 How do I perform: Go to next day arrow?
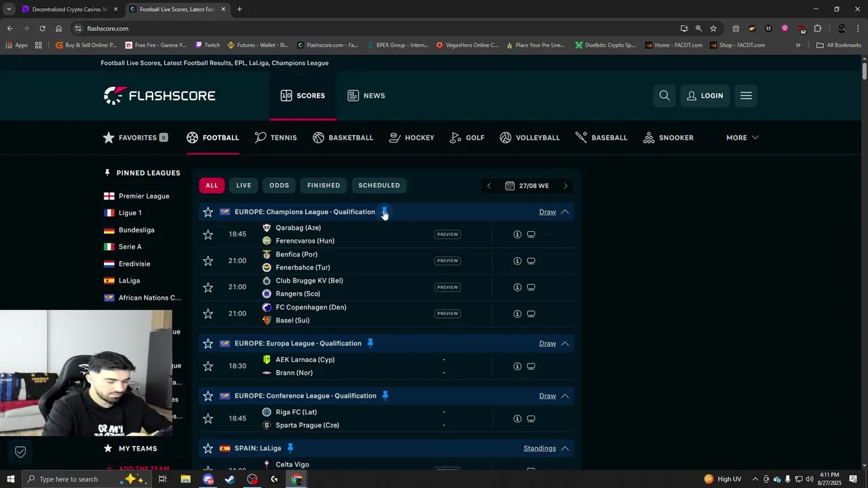(566, 186)
